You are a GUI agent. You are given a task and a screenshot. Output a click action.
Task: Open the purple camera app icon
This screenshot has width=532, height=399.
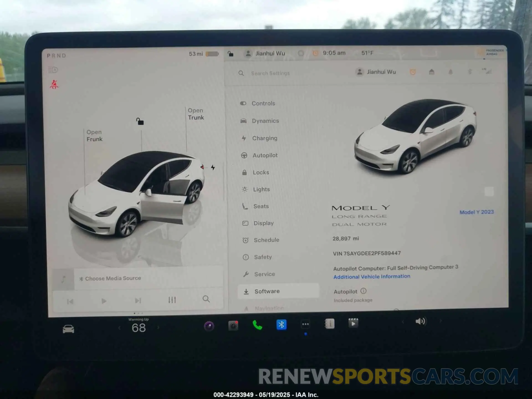[209, 326]
